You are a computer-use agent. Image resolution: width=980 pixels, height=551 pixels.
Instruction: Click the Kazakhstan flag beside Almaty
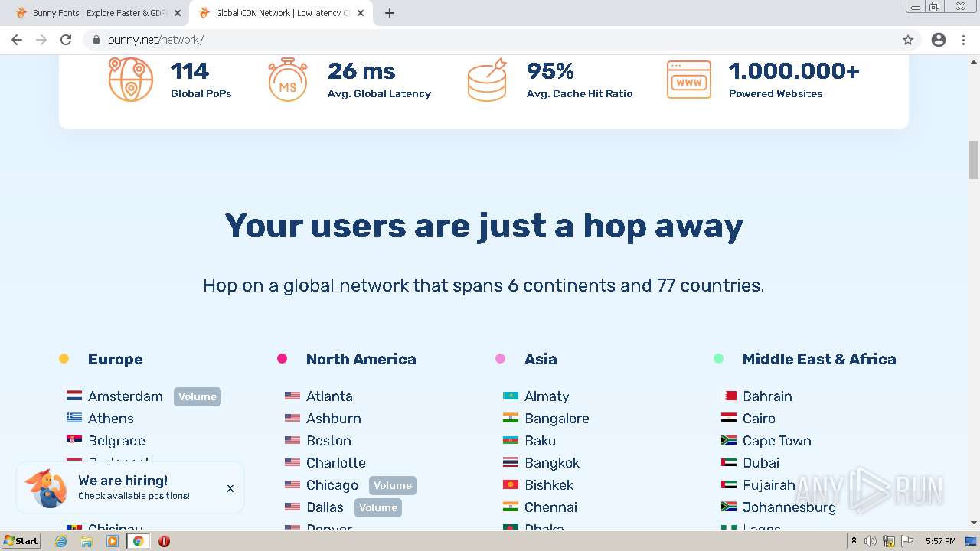[x=511, y=396]
